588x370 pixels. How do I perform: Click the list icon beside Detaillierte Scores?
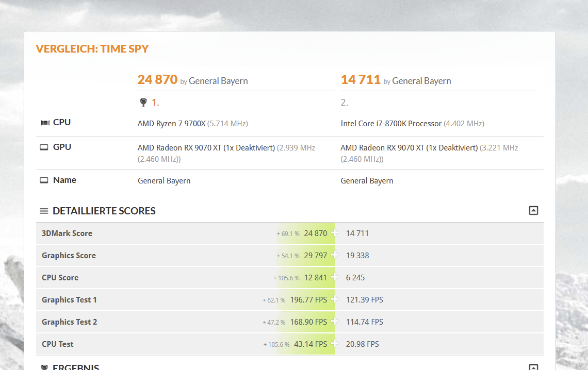pyautogui.click(x=44, y=211)
